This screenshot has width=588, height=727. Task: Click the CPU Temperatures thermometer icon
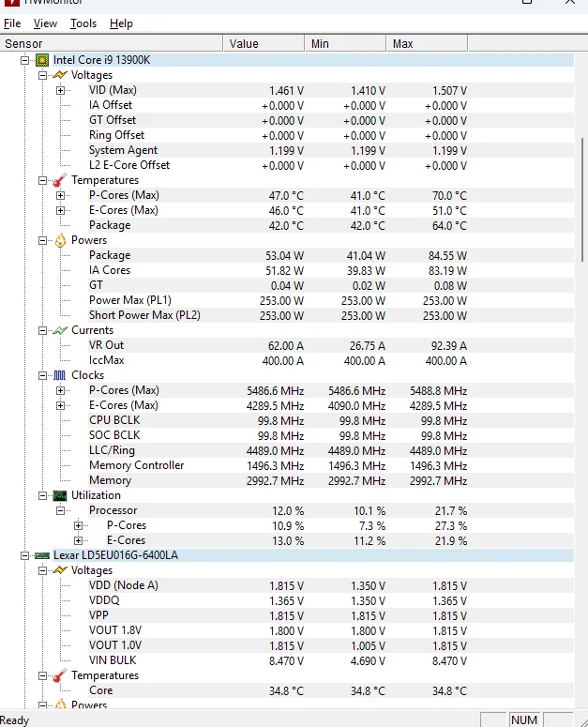coord(60,180)
